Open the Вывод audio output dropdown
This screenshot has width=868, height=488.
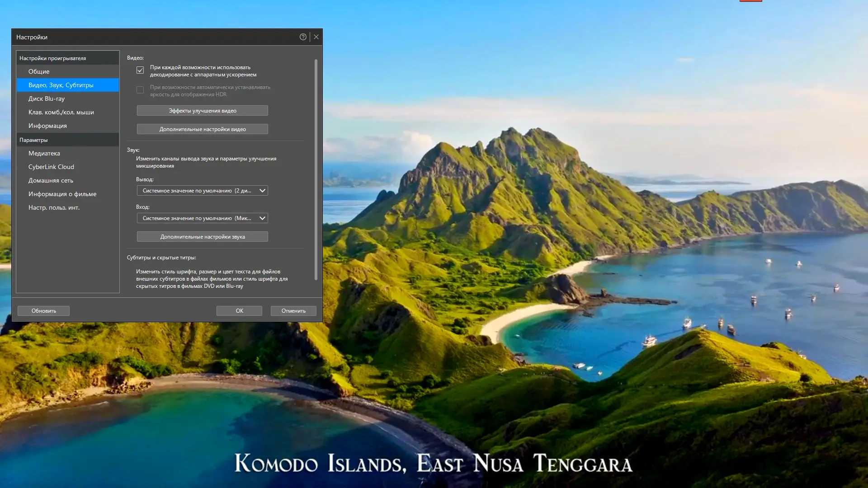202,191
